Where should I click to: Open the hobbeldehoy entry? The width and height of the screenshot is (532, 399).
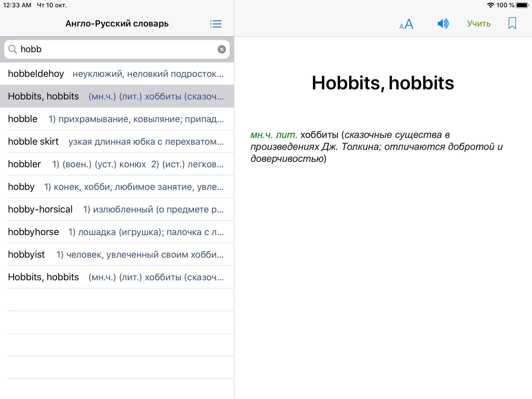pyautogui.click(x=117, y=74)
